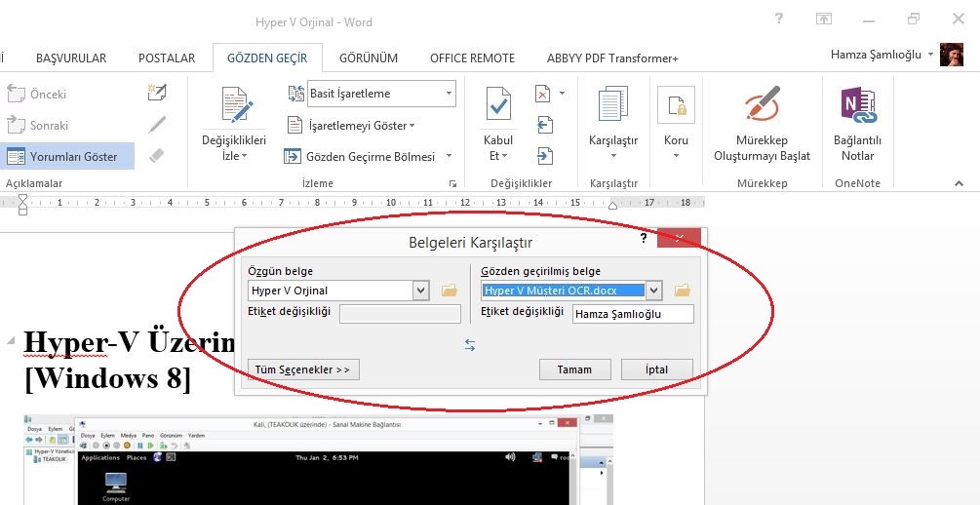The height and width of the screenshot is (505, 980).
Task: Open İzleme group dialog launcher
Action: 452,183
